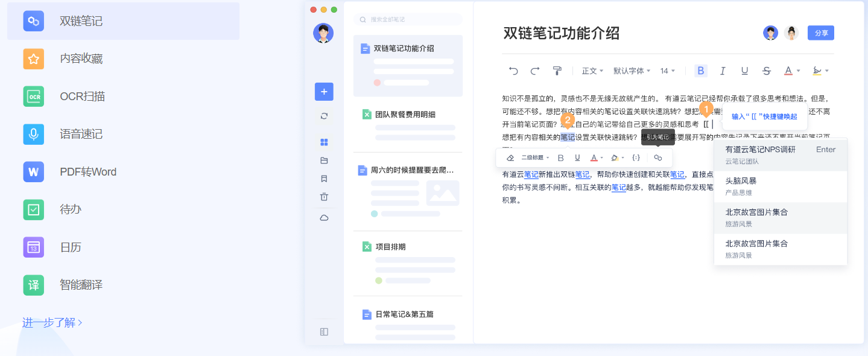Toggle underline in main editor toolbar
The image size is (868, 356).
[x=744, y=71]
